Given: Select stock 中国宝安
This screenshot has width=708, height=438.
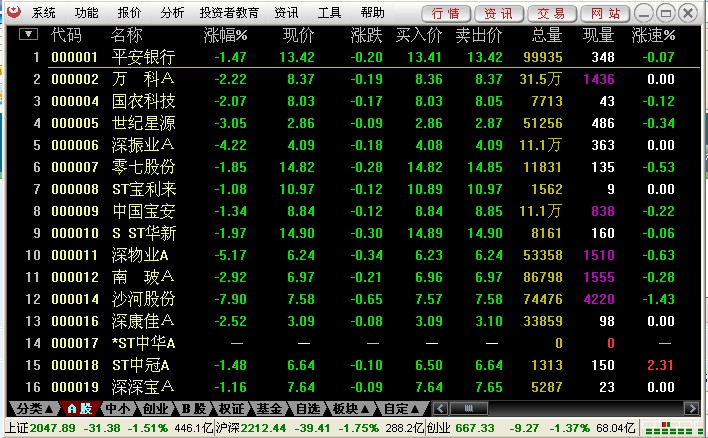Looking at the screenshot, I should (x=143, y=211).
